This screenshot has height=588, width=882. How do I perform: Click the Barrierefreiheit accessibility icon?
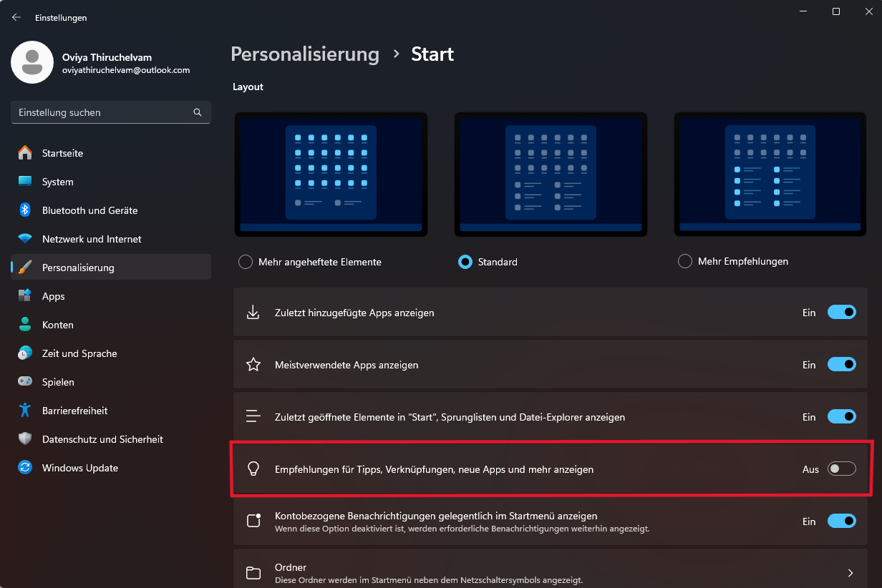click(x=25, y=411)
